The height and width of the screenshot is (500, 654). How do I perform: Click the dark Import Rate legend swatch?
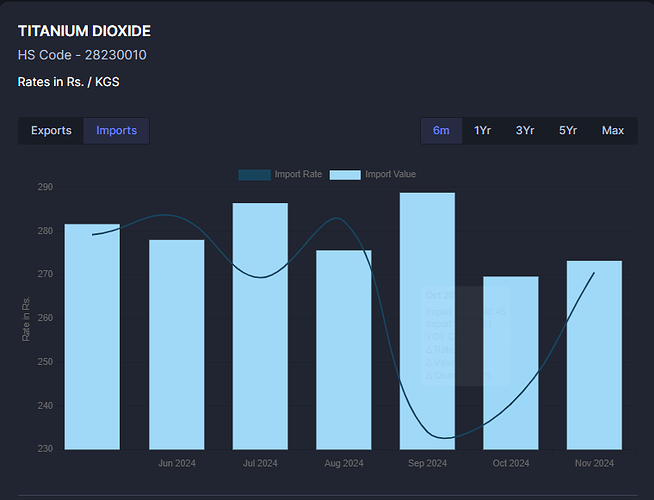[x=254, y=175]
